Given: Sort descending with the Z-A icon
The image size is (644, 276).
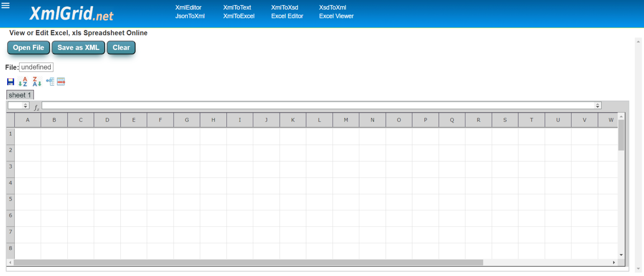Looking at the screenshot, I should [37, 81].
